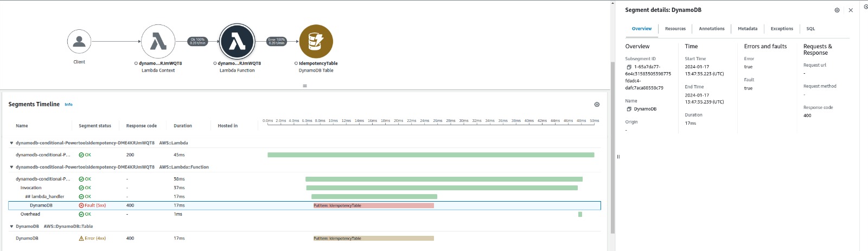
Task: Click the IdempotencyTable DynamoDB node icon
Action: [x=316, y=41]
